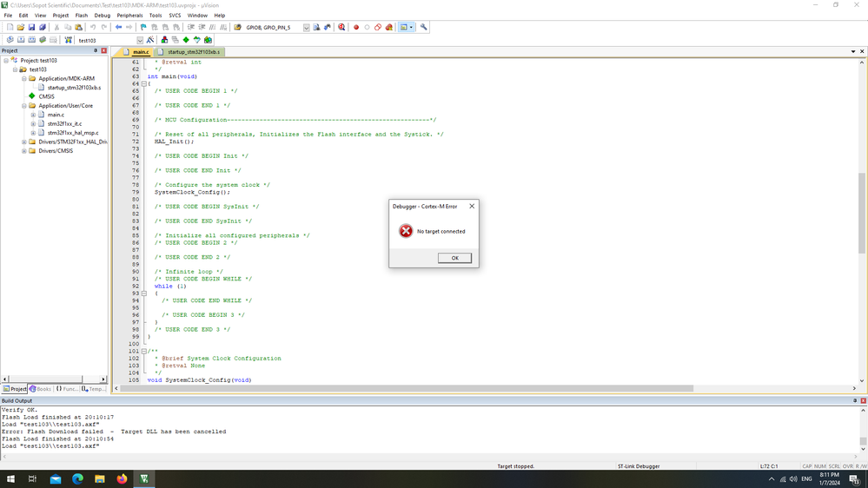
Task: Open the Peripherals menu
Action: point(129,16)
